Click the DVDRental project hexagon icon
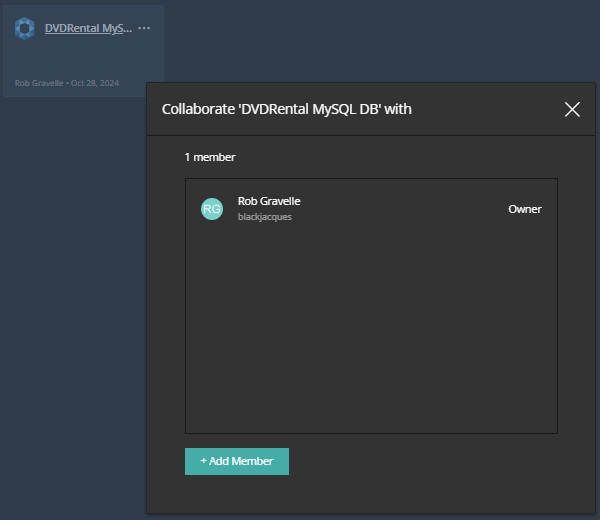Image resolution: width=600 pixels, height=520 pixels. (24, 28)
